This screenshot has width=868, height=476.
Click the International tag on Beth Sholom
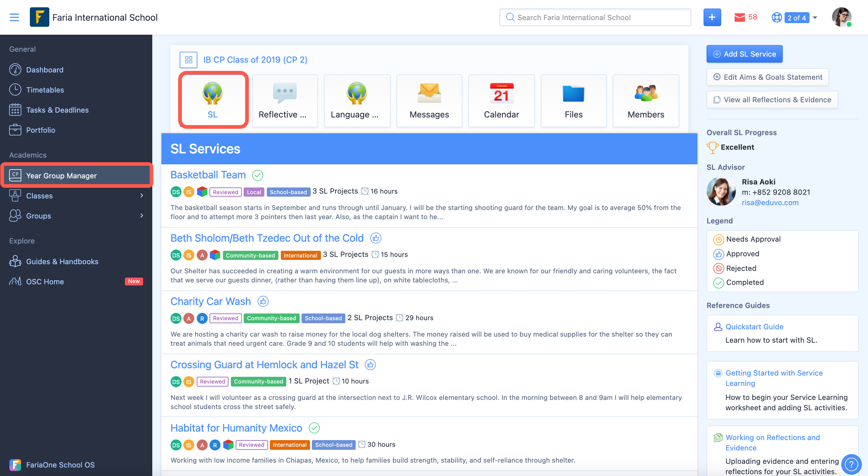(x=300, y=255)
